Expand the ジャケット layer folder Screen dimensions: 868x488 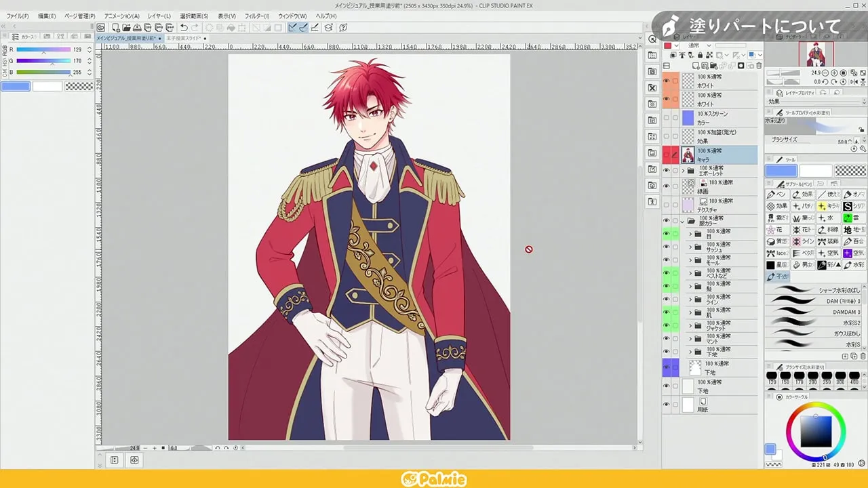click(691, 326)
